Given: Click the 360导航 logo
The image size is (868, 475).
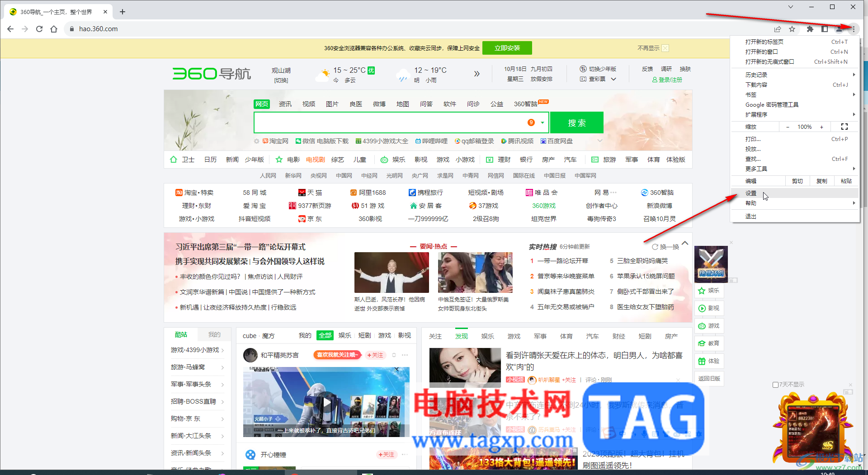Looking at the screenshot, I should (212, 74).
